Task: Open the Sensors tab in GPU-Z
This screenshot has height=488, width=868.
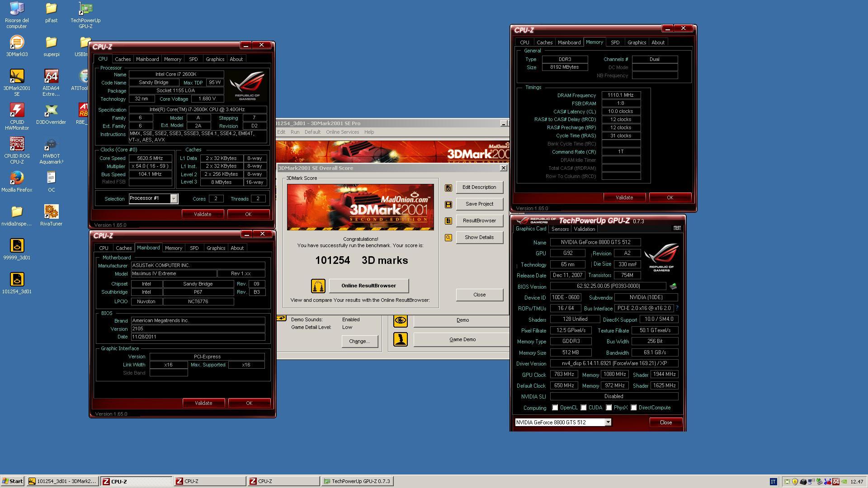Action: 560,229
